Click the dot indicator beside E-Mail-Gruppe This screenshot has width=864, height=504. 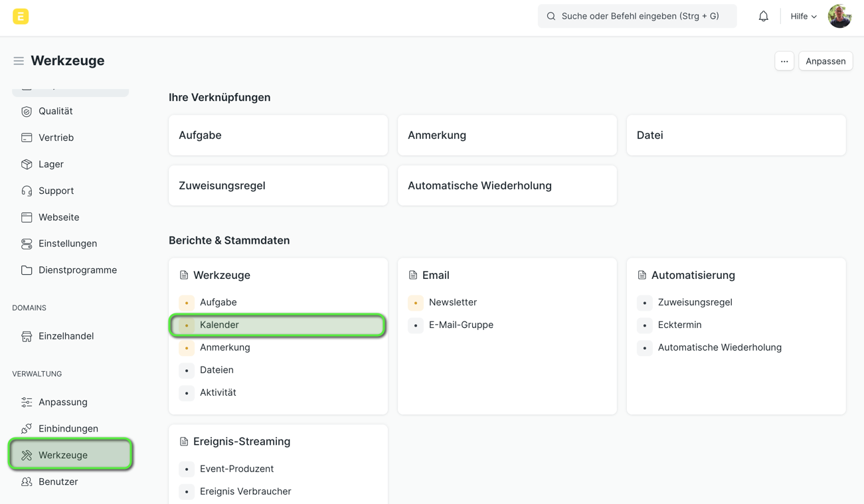[x=416, y=325]
